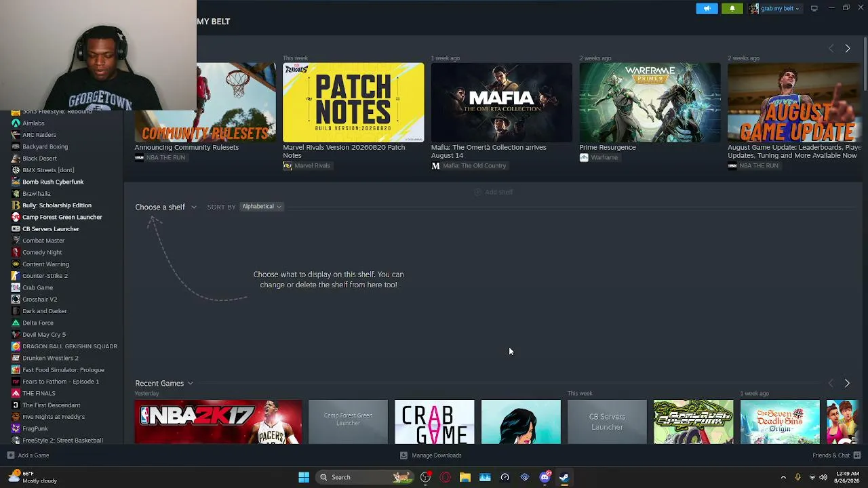Open the Aimlabs game icon in sidebar
The width and height of the screenshot is (868, 488).
coord(16,123)
